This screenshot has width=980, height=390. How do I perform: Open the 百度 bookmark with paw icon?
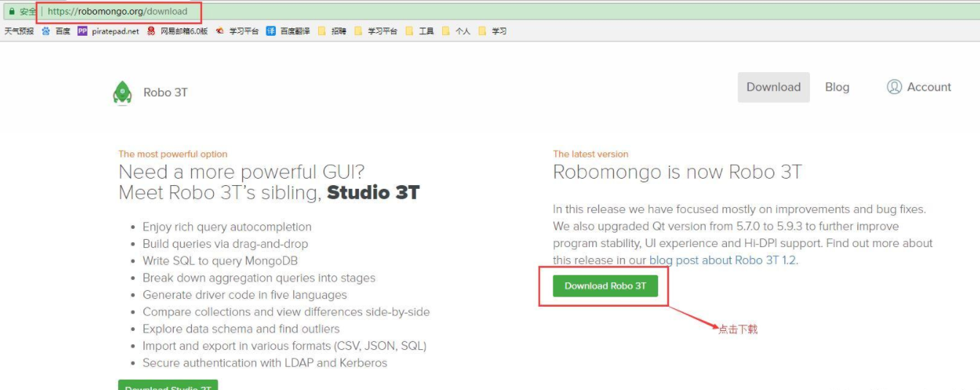click(56, 31)
